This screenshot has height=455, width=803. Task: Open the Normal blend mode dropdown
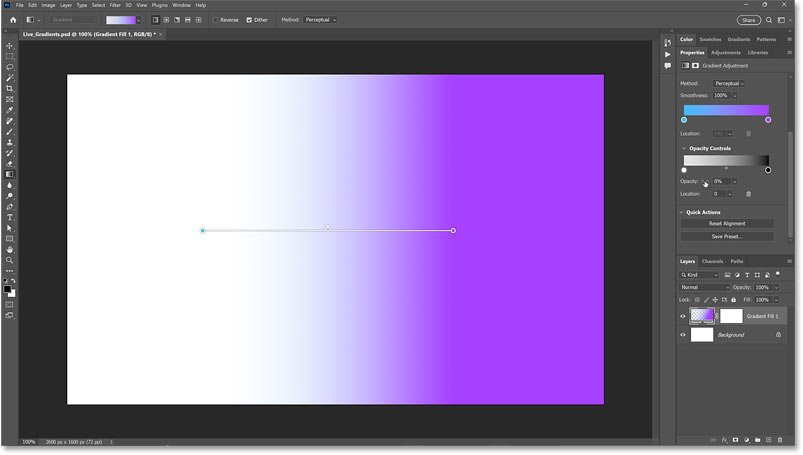704,287
